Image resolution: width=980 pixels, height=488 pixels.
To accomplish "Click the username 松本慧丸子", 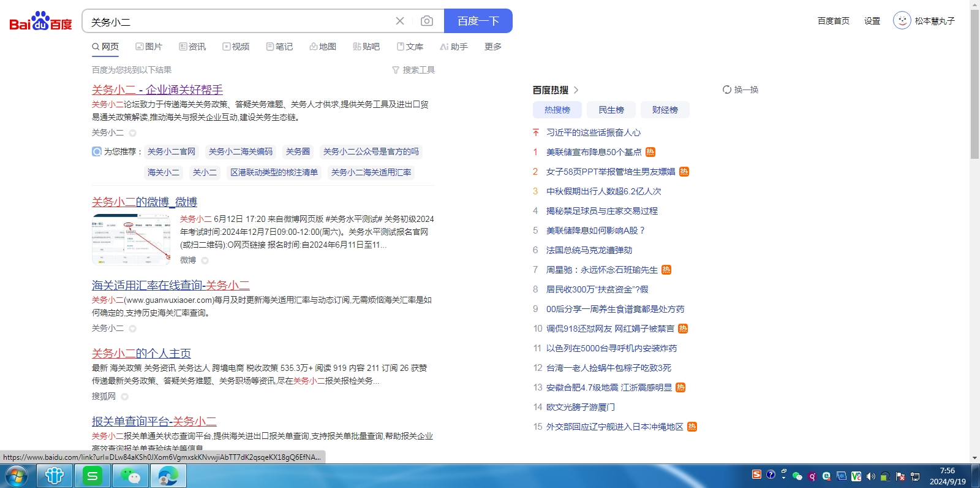I will pyautogui.click(x=935, y=21).
